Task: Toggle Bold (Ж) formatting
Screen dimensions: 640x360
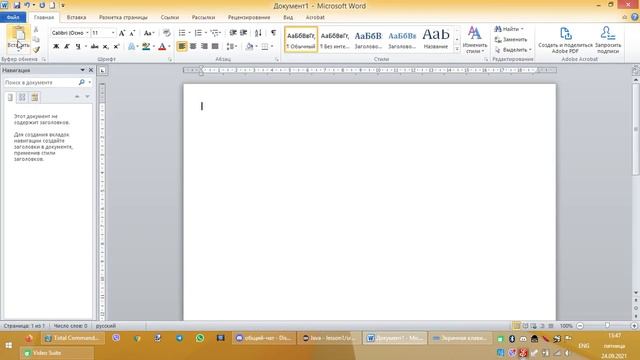Action: click(x=56, y=47)
